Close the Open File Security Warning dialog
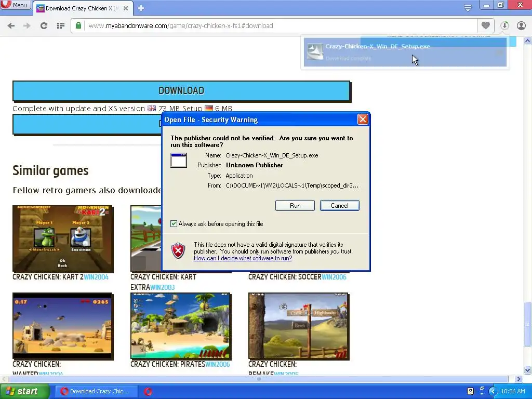This screenshot has width=532, height=399. click(363, 119)
